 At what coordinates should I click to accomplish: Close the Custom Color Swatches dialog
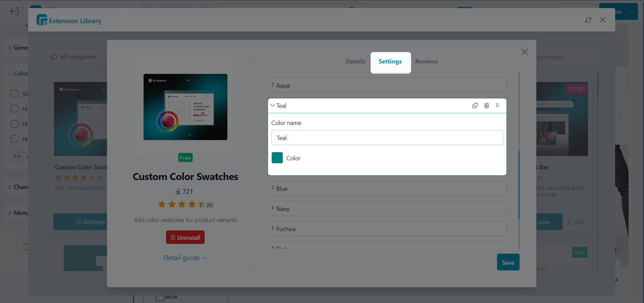(x=525, y=52)
